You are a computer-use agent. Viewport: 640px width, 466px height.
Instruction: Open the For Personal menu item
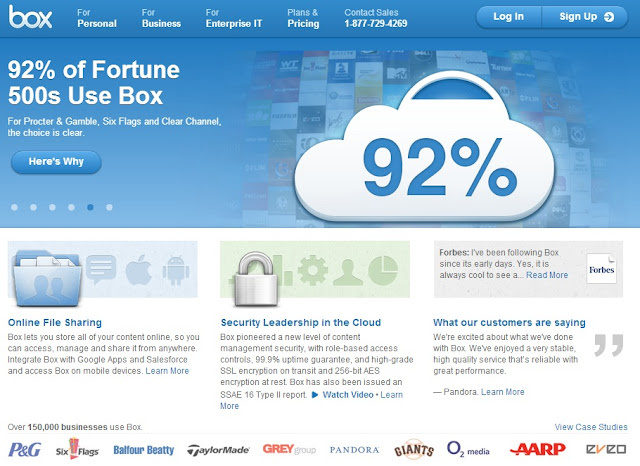point(97,18)
